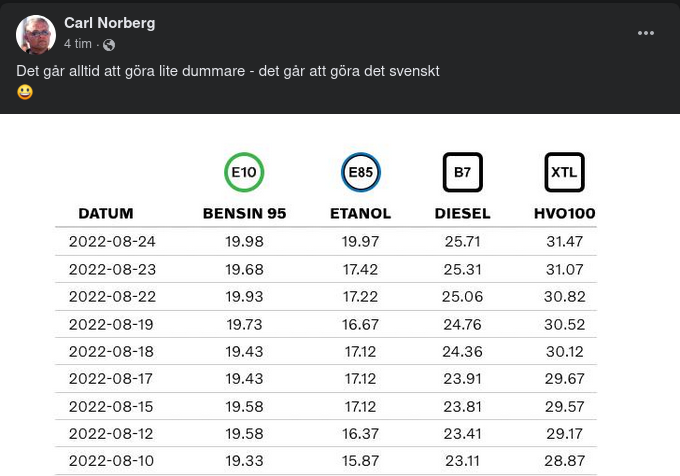Screen dimensions: 680x476
Task: Click the post text about svenskt
Action: point(228,71)
